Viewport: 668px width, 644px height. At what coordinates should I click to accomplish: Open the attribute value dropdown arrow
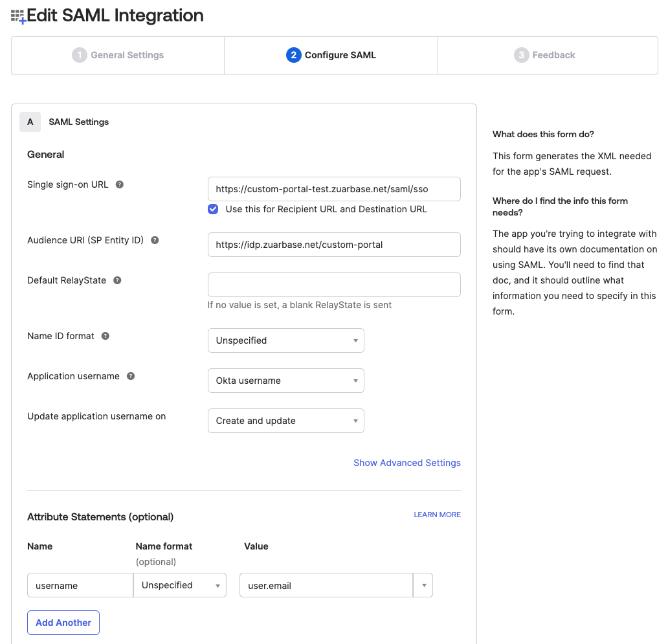point(423,585)
